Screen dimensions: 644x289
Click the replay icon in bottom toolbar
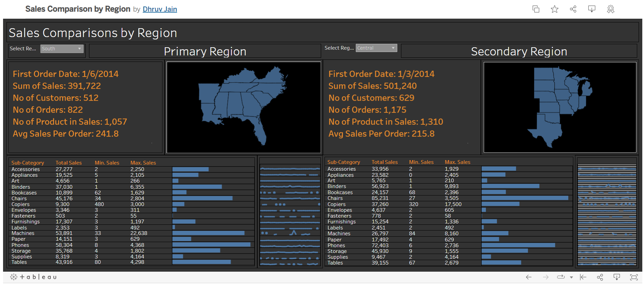pyautogui.click(x=561, y=277)
